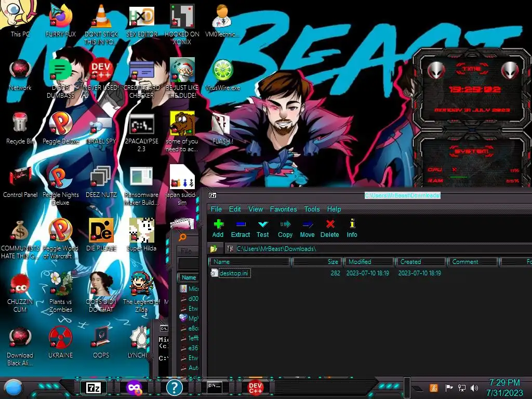The image size is (532, 399).
Task: Open the File menu in 7-Zip
Action: coord(216,209)
